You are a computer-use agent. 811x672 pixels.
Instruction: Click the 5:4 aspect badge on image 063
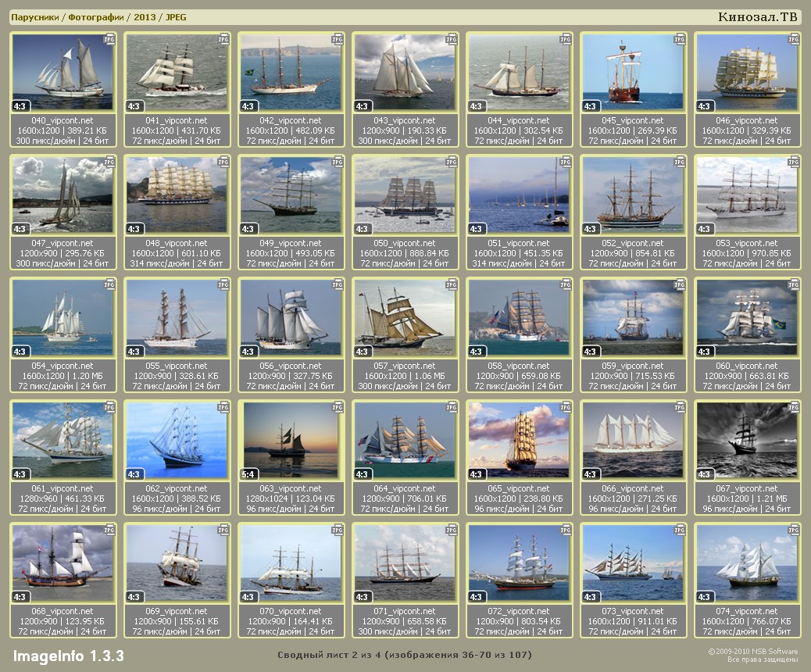[x=248, y=474]
